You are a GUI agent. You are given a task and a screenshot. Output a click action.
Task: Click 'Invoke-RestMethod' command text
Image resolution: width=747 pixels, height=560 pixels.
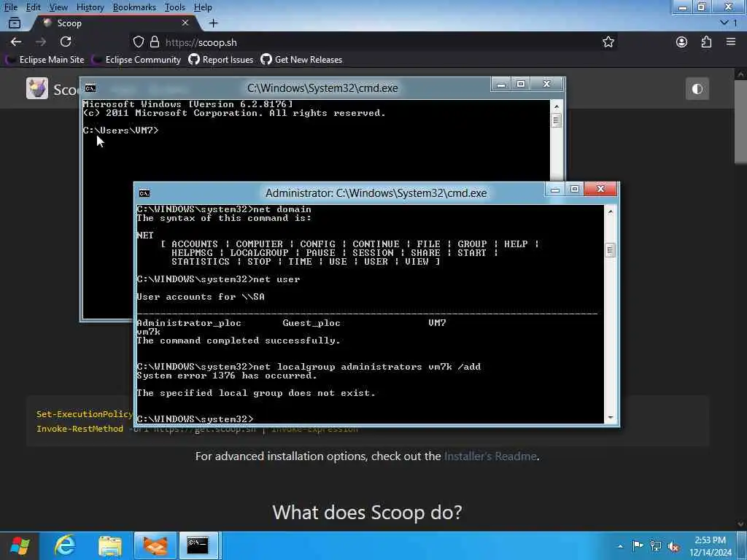click(80, 429)
